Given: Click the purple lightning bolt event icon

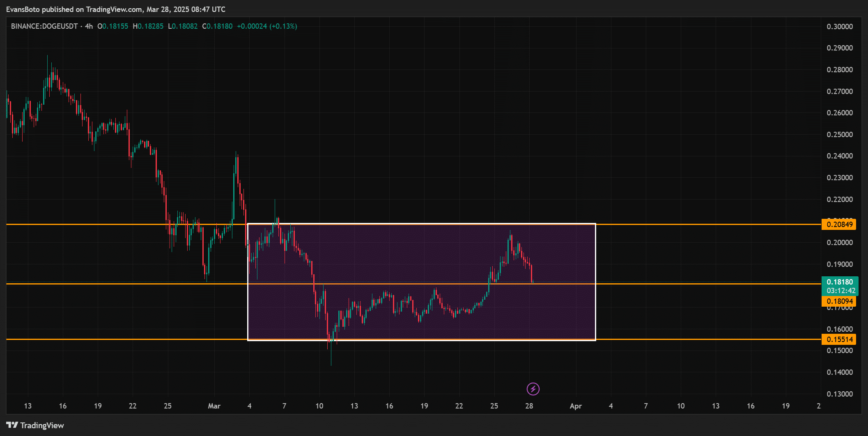Looking at the screenshot, I should click(x=533, y=389).
